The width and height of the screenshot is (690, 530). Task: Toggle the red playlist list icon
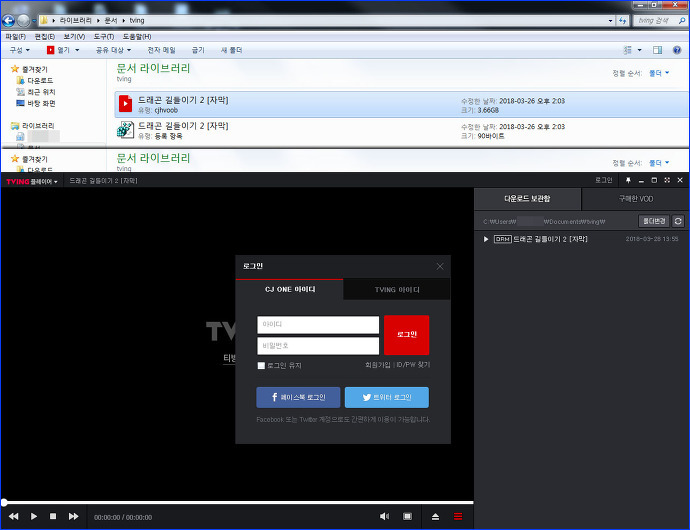coord(458,516)
